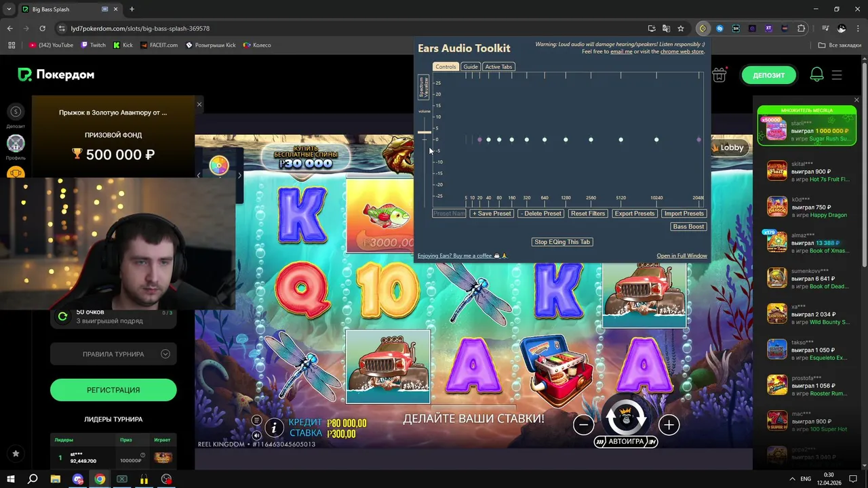Decrease the bet with minus button
The image size is (868, 488).
(583, 425)
